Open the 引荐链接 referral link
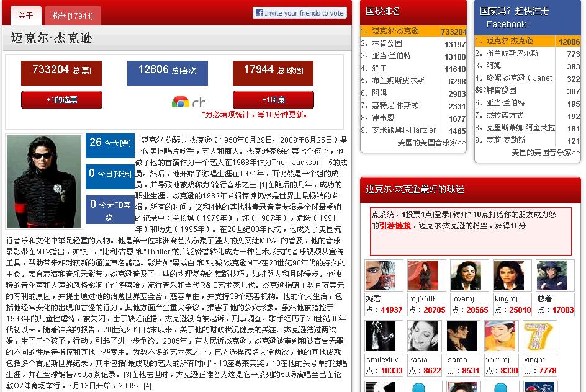This screenshot has height=392, width=586. pyautogui.click(x=395, y=226)
